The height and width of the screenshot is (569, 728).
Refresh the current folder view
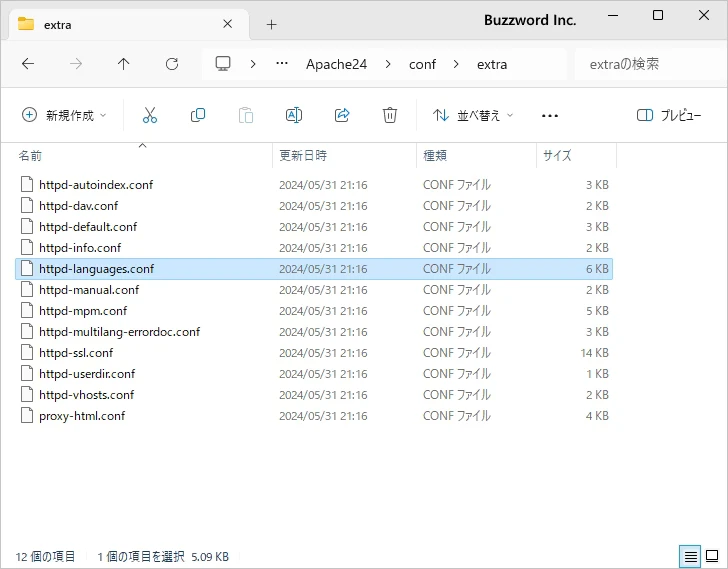point(172,64)
